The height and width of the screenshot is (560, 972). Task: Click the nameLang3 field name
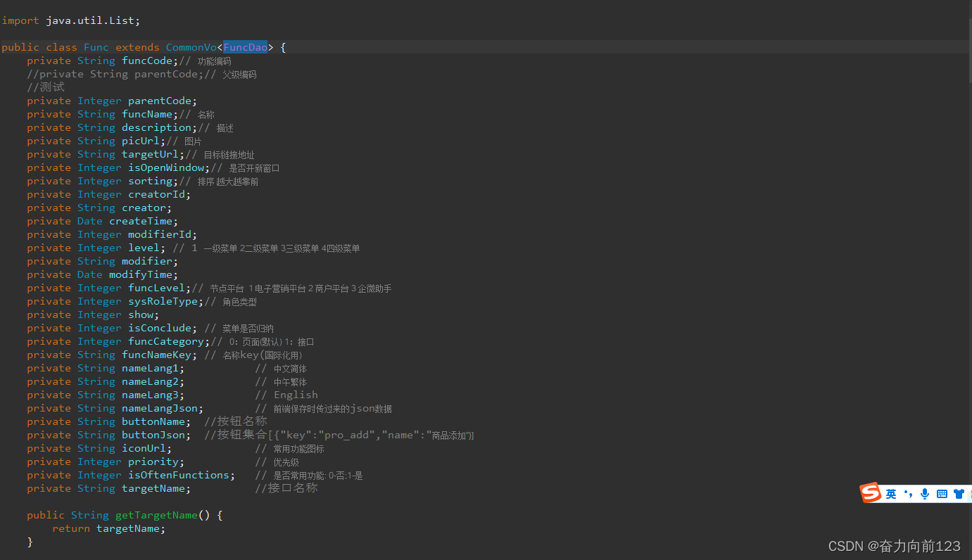150,395
